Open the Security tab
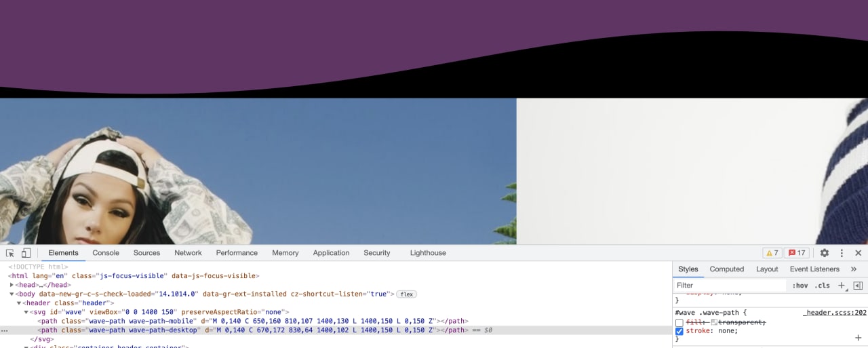868x348 pixels. (x=377, y=253)
